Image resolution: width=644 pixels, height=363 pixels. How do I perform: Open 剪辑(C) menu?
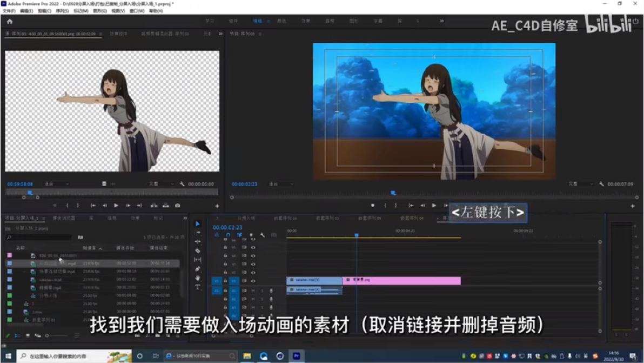point(44,11)
